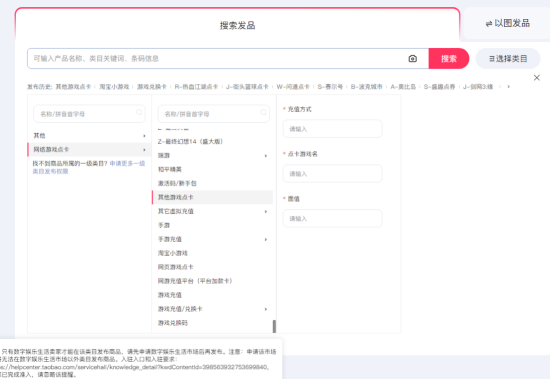Expand the 游戏充值/兑换卡 subcategory arrow
Image resolution: width=550 pixels, height=379 pixels.
point(266,309)
